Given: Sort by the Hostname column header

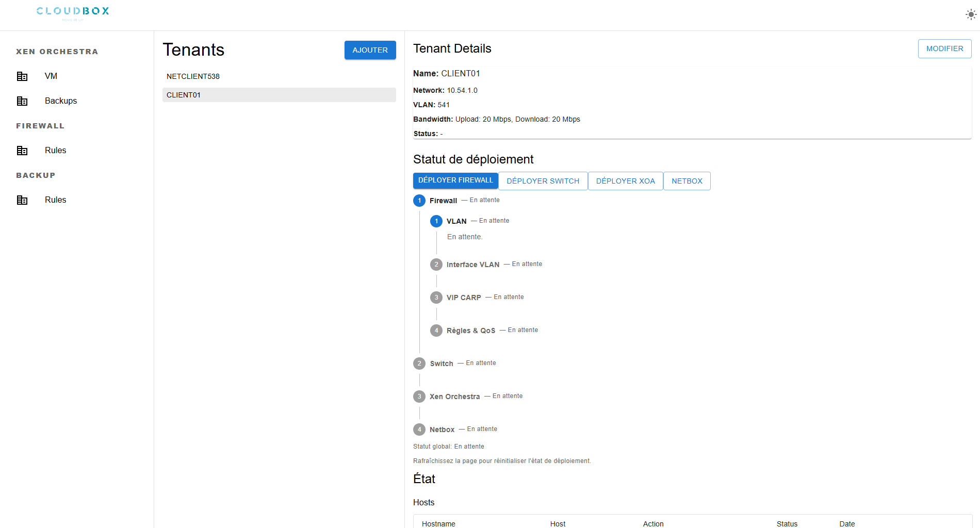Looking at the screenshot, I should tap(438, 523).
